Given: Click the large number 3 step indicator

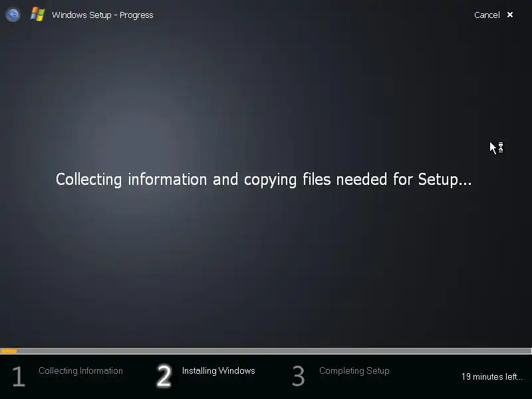Looking at the screenshot, I should coord(298,376).
